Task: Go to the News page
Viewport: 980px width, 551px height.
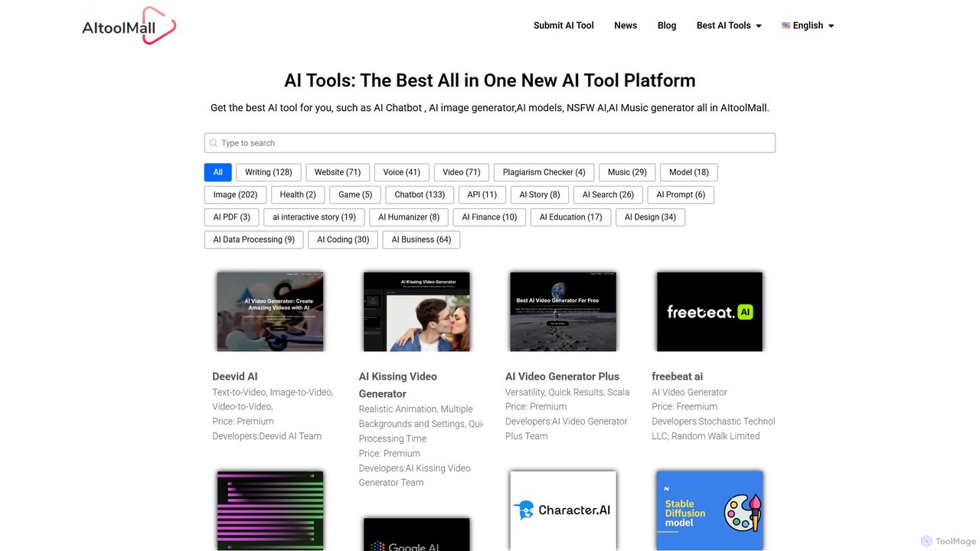Action: [626, 25]
